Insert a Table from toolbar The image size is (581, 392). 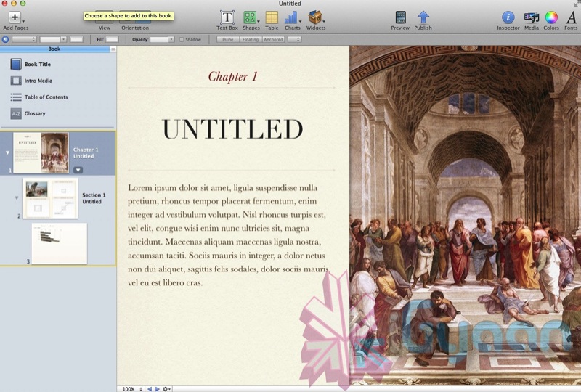pos(272,17)
